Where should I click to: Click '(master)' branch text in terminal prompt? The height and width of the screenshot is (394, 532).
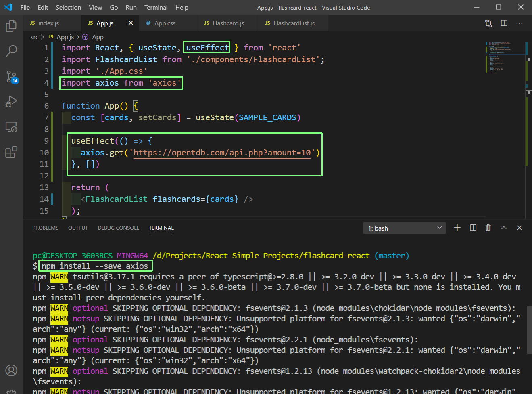[392, 256]
